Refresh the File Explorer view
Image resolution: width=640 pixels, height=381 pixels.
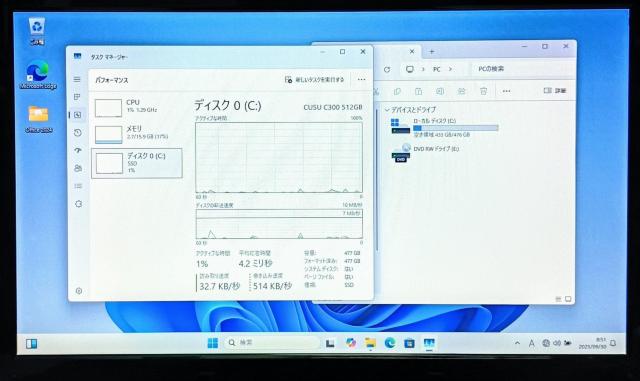[x=387, y=69]
